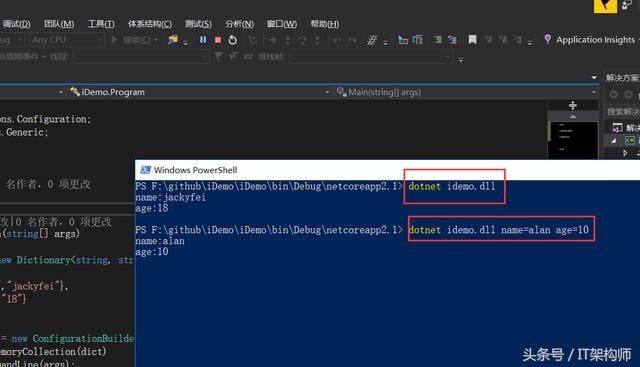
Task: Click the CodeLens authors and changes link
Action: tap(48, 184)
